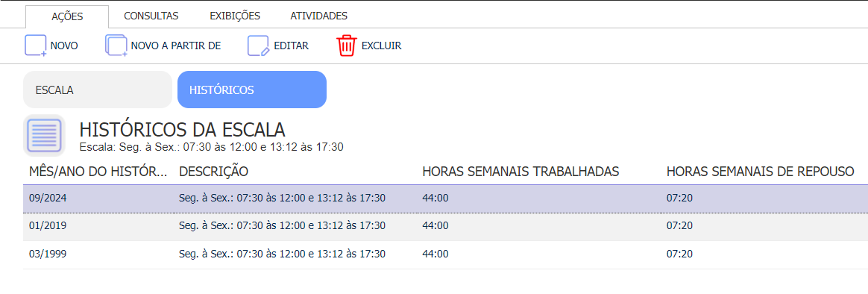Click the Editar text label
This screenshot has height=294, width=868.
pyautogui.click(x=291, y=46)
